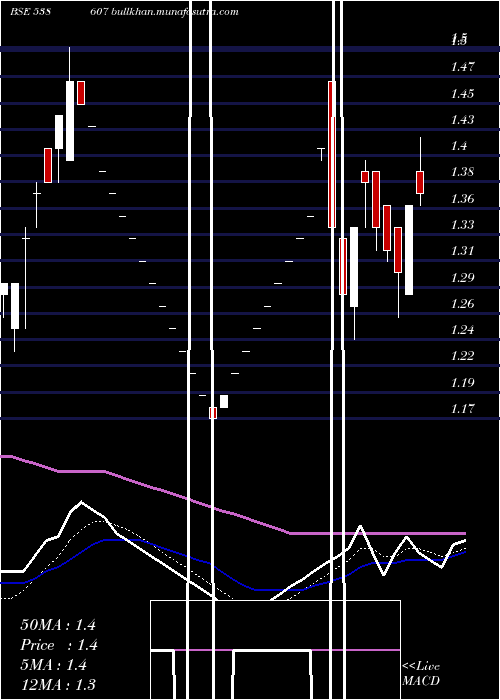
Task: Pick the 1.26 price axis label
Action: (x=463, y=304)
